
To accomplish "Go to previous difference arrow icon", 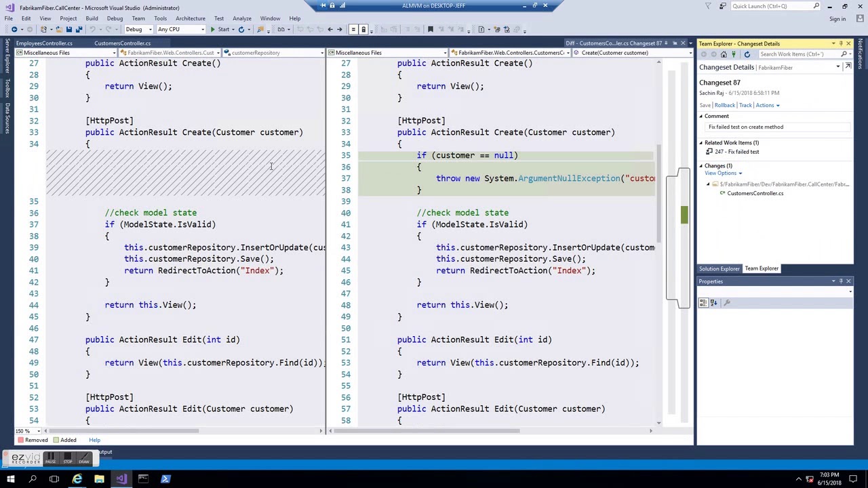I will coord(330,29).
